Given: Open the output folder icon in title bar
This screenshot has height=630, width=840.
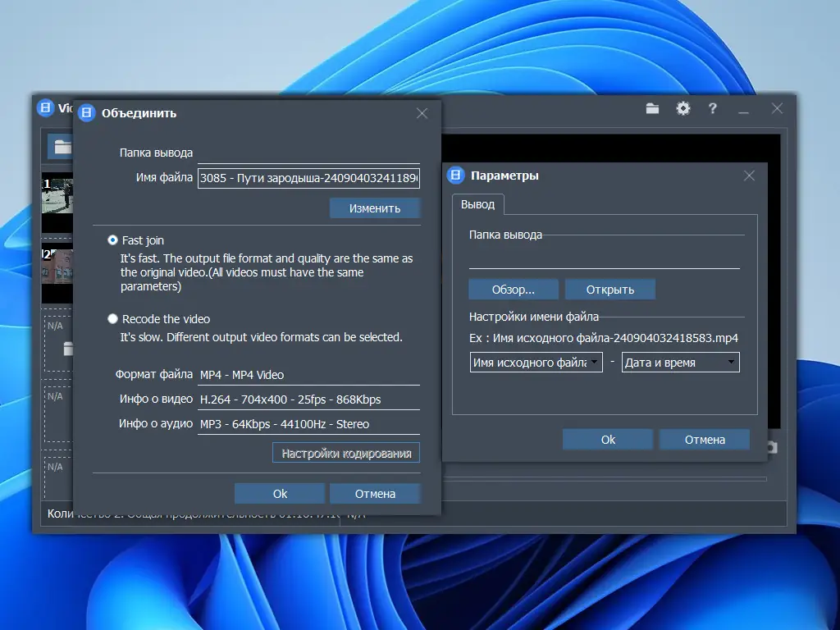Looking at the screenshot, I should coord(652,108).
